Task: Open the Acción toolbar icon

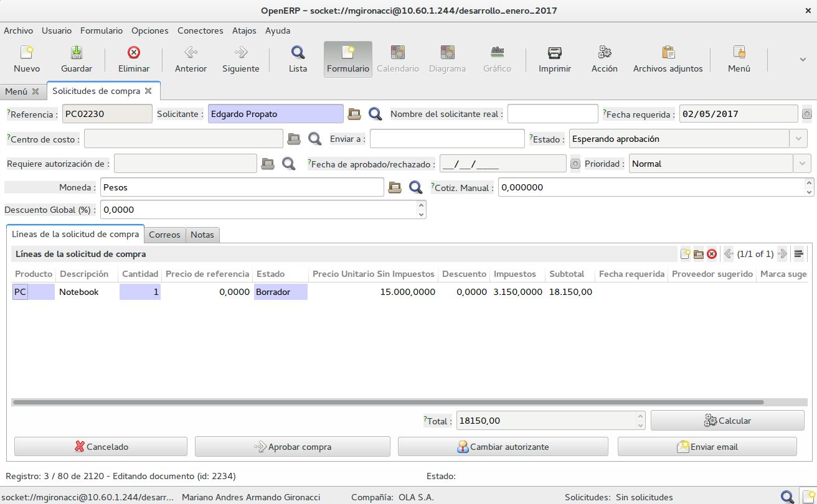Action: 605,52
